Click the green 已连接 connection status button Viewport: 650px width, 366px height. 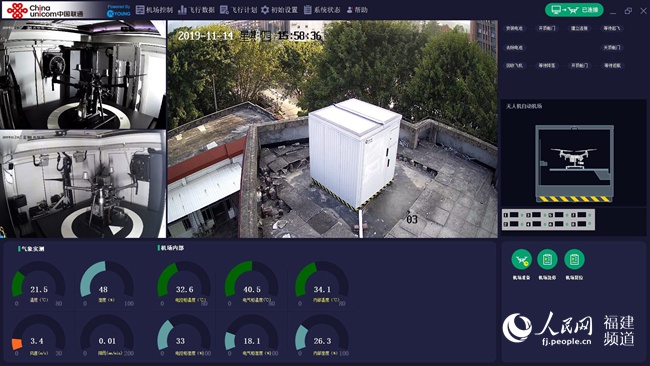pyautogui.click(x=574, y=10)
